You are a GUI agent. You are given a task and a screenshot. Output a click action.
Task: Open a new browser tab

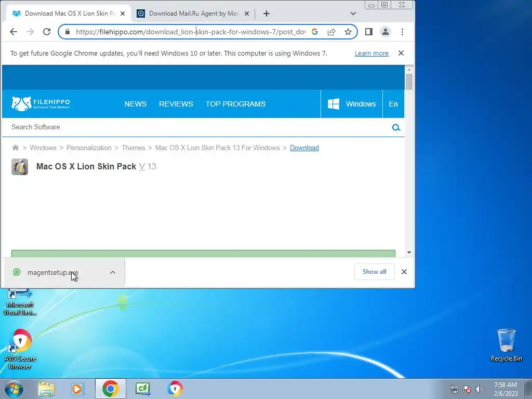click(267, 14)
